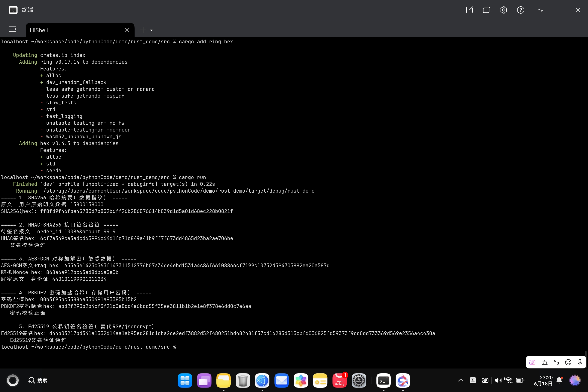The image size is (588, 392).
Task: Switch to the HiShell tab
Action: pyautogui.click(x=80, y=30)
